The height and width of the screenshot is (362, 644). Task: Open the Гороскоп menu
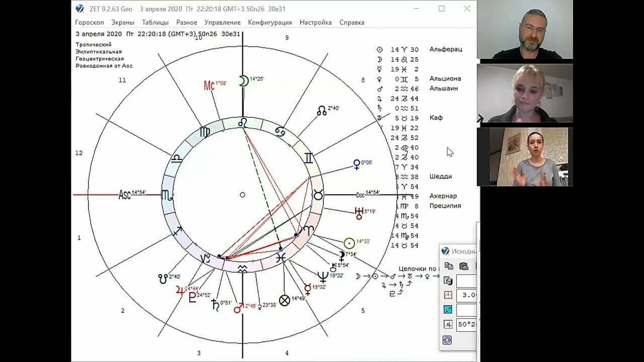point(90,23)
